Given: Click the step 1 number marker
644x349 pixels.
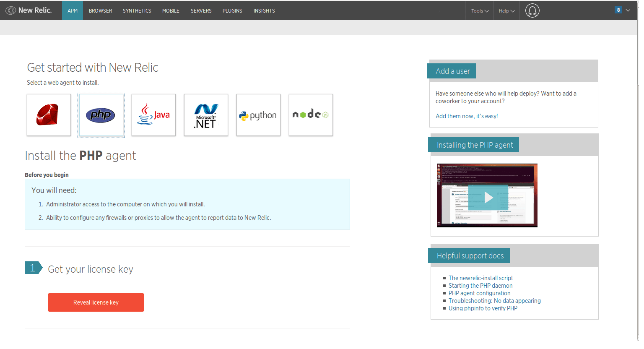Looking at the screenshot, I should point(33,268).
